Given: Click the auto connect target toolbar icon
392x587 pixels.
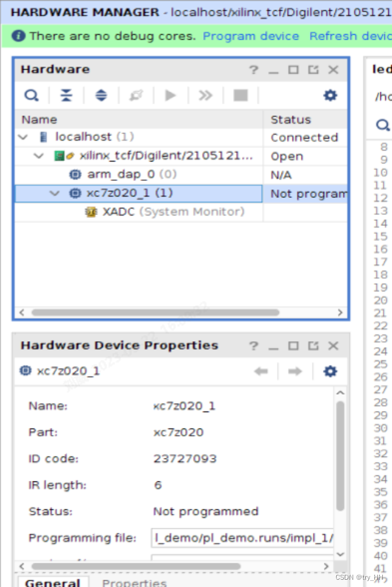Looking at the screenshot, I should [136, 95].
